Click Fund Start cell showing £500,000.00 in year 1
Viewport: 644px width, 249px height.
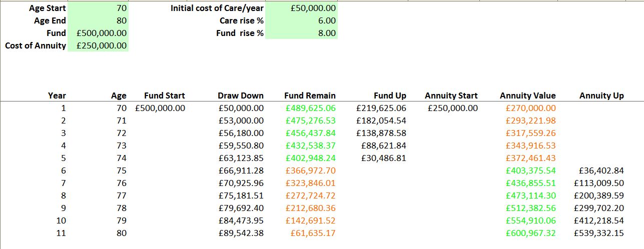point(160,108)
